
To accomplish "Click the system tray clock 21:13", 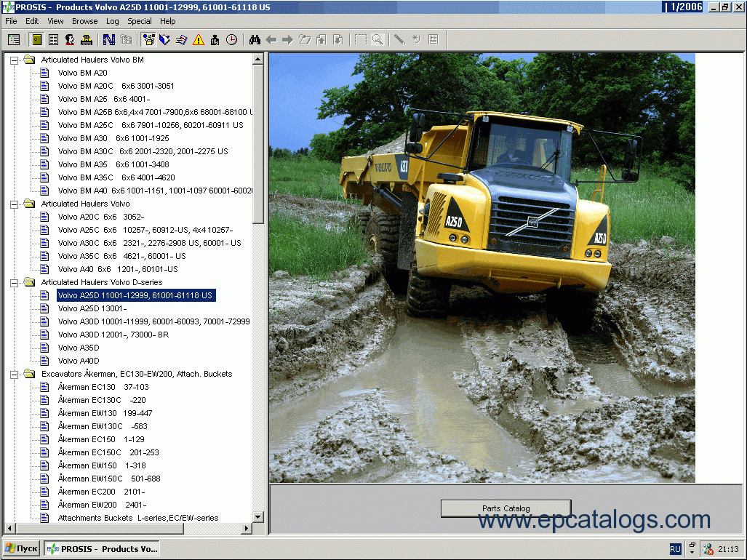I will pos(728,549).
